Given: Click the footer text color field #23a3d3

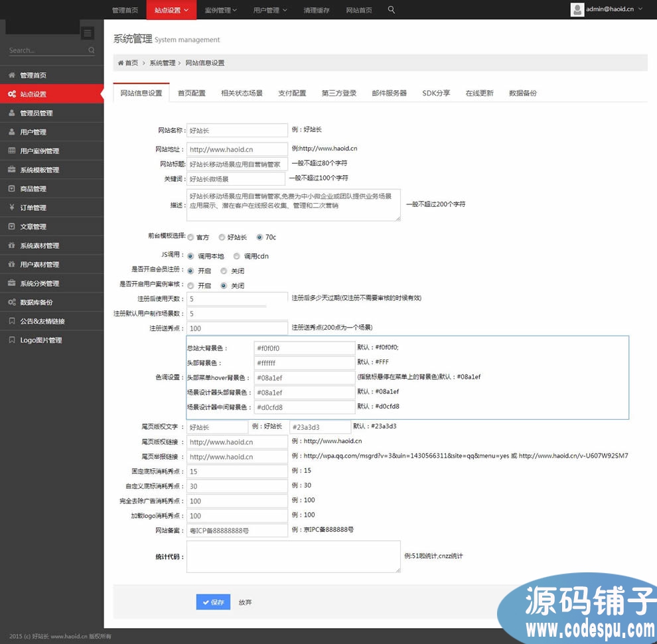Looking at the screenshot, I should [x=320, y=427].
